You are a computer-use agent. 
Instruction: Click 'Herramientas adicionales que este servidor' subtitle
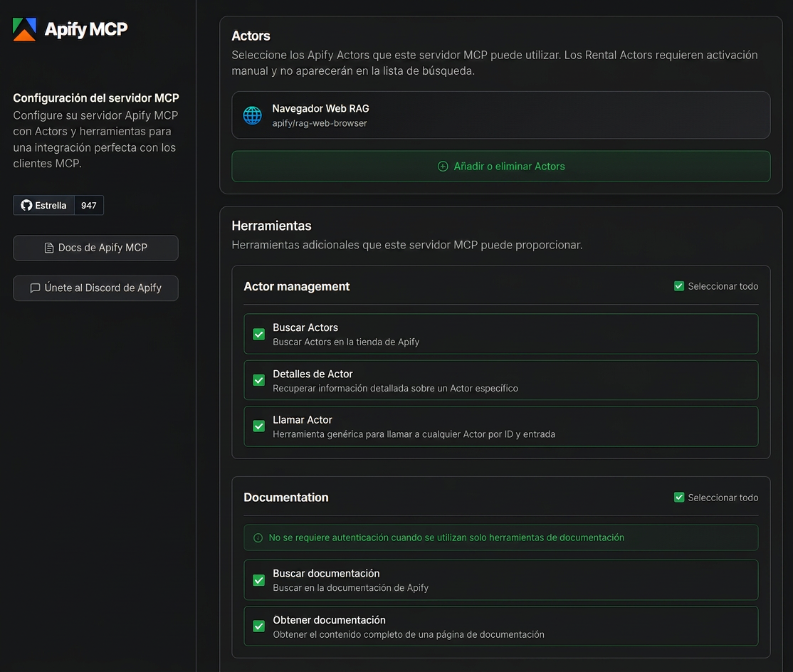click(x=407, y=245)
